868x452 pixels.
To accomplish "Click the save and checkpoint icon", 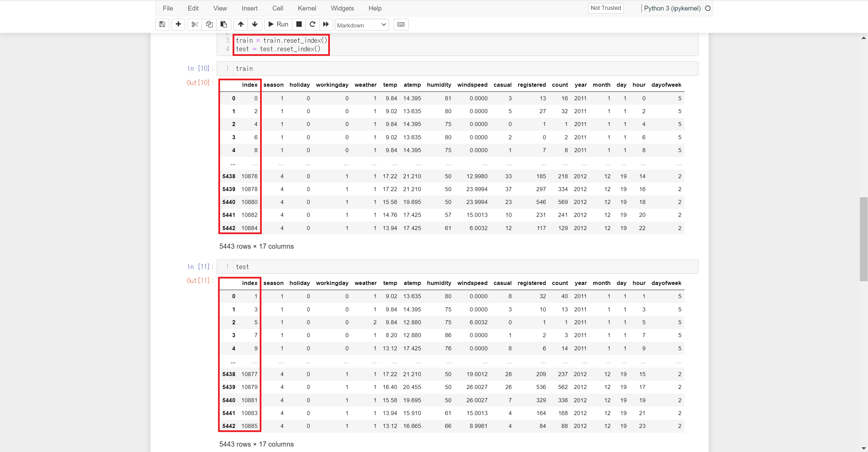I will (x=162, y=24).
